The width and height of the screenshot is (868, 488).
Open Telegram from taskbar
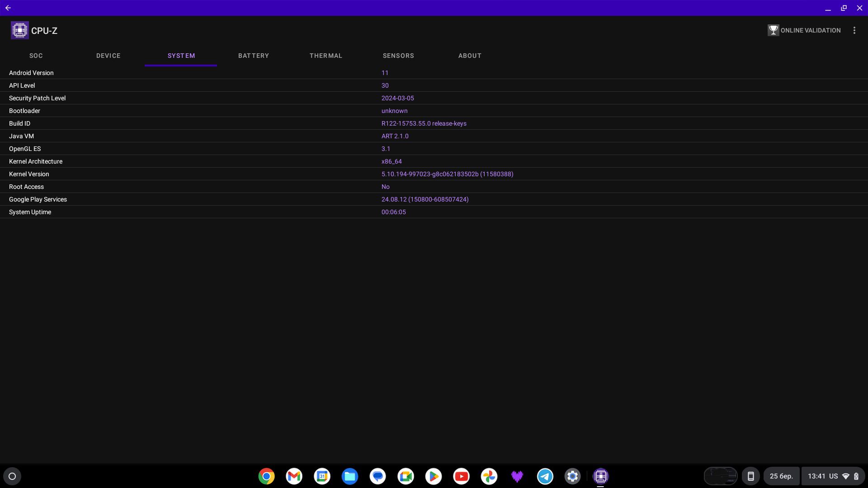tap(545, 476)
